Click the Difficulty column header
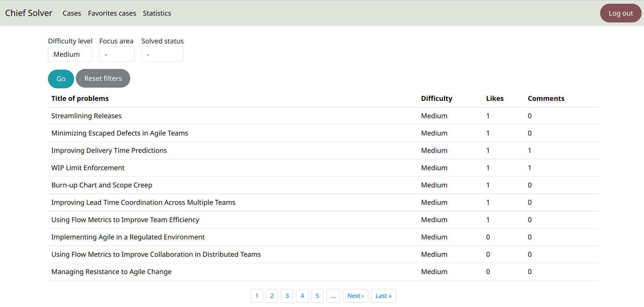The width and height of the screenshot is (644, 307). [437, 98]
